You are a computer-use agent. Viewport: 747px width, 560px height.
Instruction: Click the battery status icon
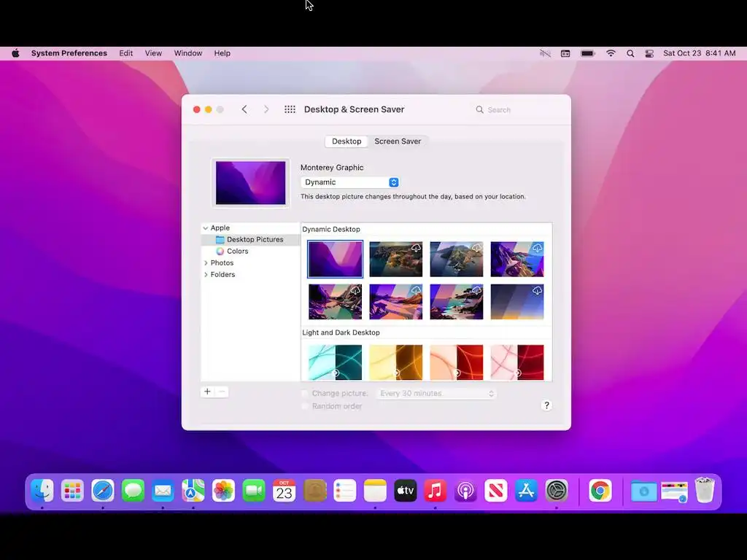tap(588, 53)
